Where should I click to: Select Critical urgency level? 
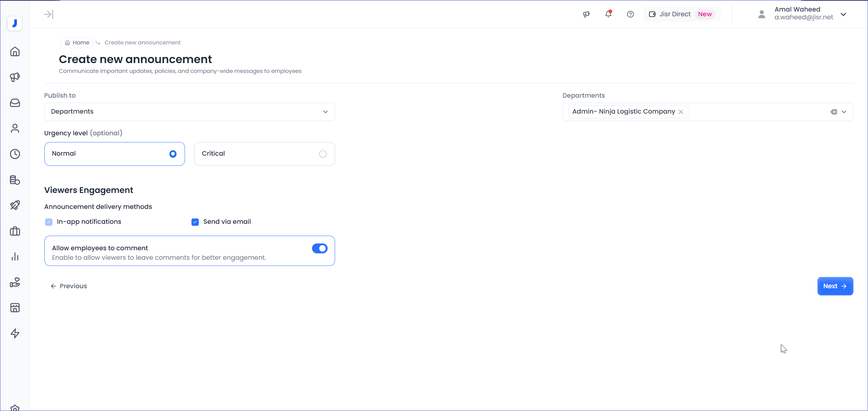point(323,154)
